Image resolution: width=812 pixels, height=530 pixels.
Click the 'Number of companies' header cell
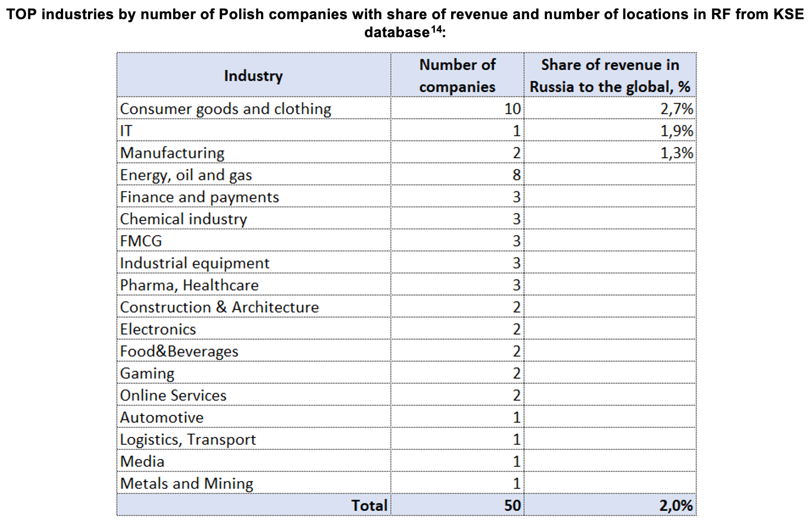pos(457,76)
